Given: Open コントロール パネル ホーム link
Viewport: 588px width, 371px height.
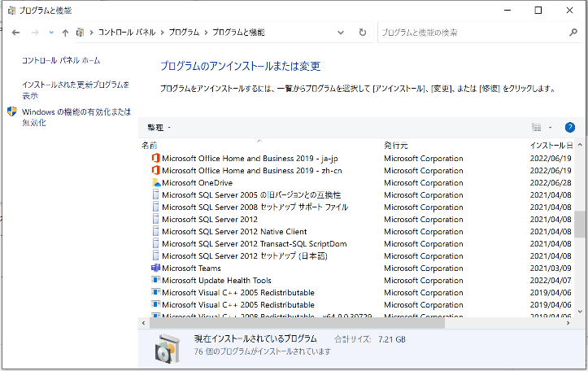Looking at the screenshot, I should [x=61, y=60].
